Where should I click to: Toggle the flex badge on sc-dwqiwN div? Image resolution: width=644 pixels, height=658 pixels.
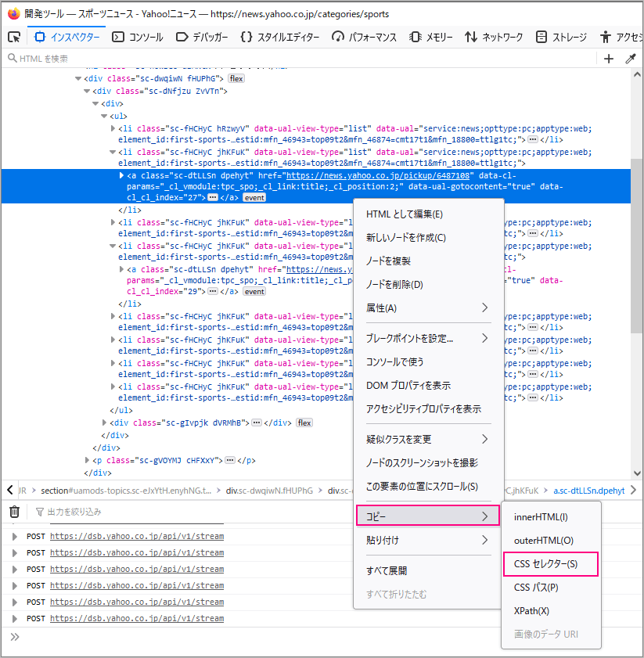point(236,78)
